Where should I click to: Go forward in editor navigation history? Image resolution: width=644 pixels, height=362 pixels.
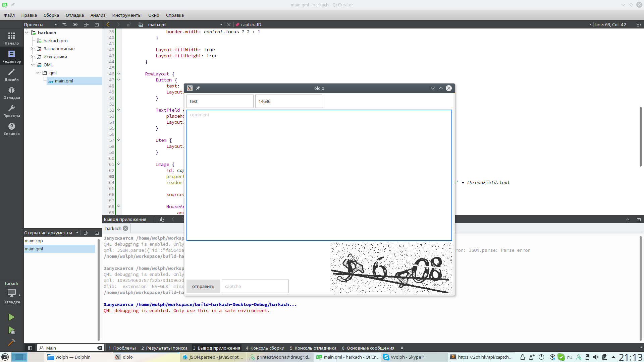118,24
